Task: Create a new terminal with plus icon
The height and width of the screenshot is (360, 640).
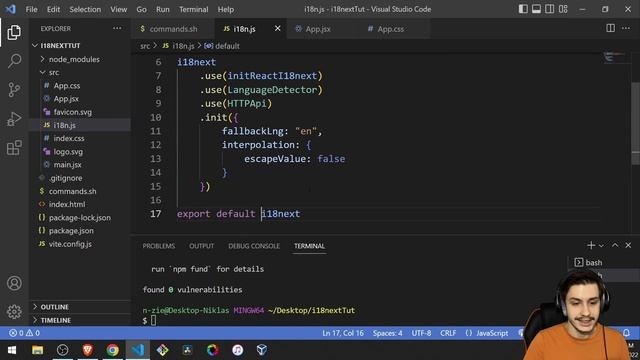Action: pyautogui.click(x=591, y=245)
